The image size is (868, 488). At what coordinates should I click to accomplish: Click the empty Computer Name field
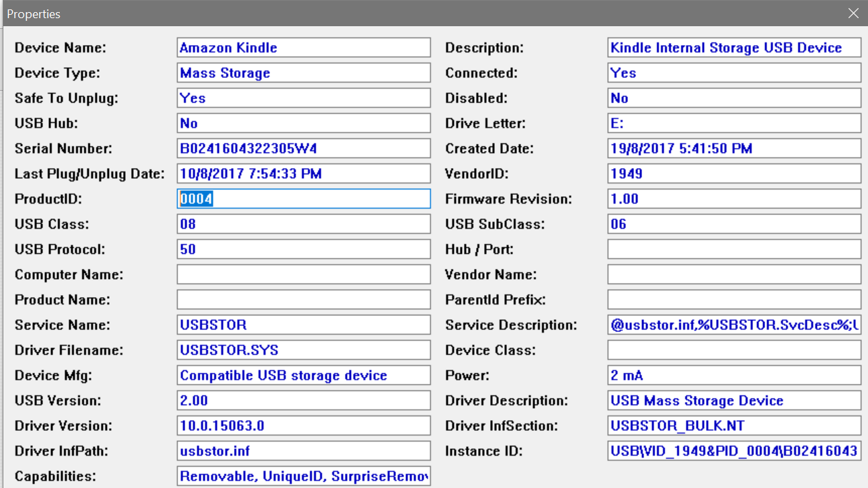click(x=304, y=275)
